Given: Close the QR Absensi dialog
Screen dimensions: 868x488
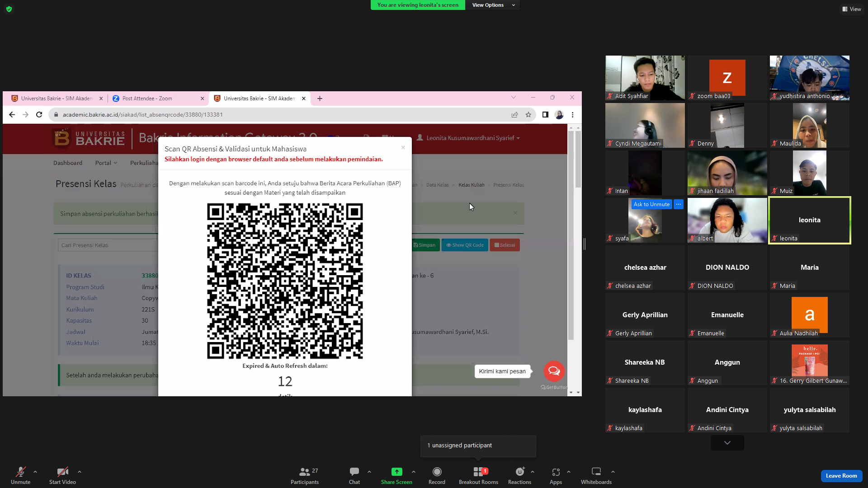Looking at the screenshot, I should tap(403, 147).
